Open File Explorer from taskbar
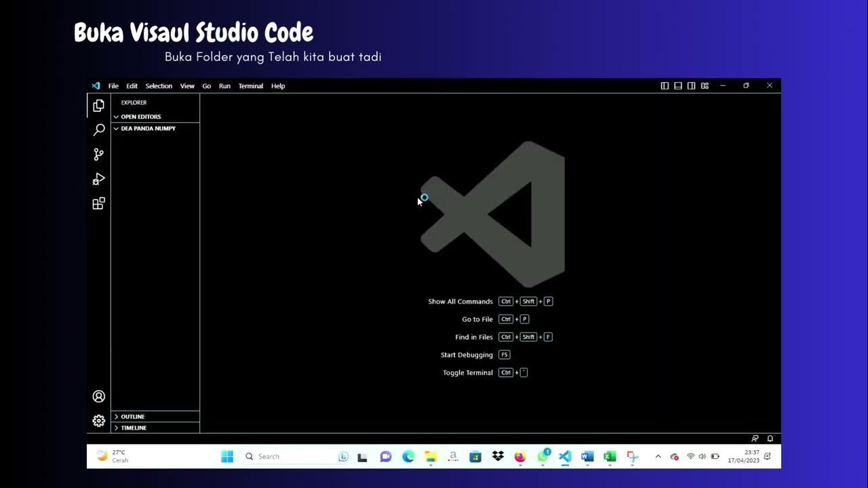868x488 pixels. 431,457
